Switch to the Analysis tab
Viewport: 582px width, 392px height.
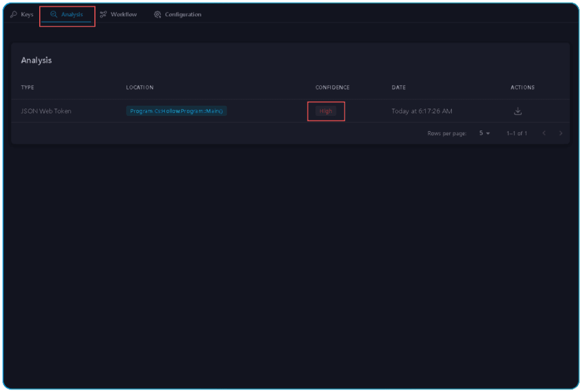[x=67, y=14]
